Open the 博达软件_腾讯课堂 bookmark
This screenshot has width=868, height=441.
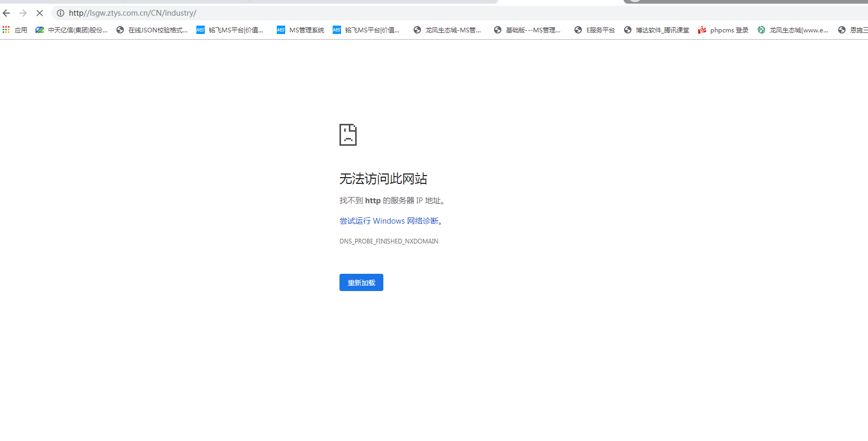click(x=656, y=30)
